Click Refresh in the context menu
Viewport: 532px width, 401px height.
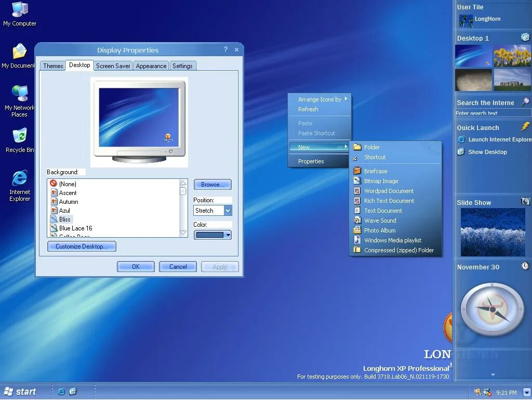click(320, 109)
